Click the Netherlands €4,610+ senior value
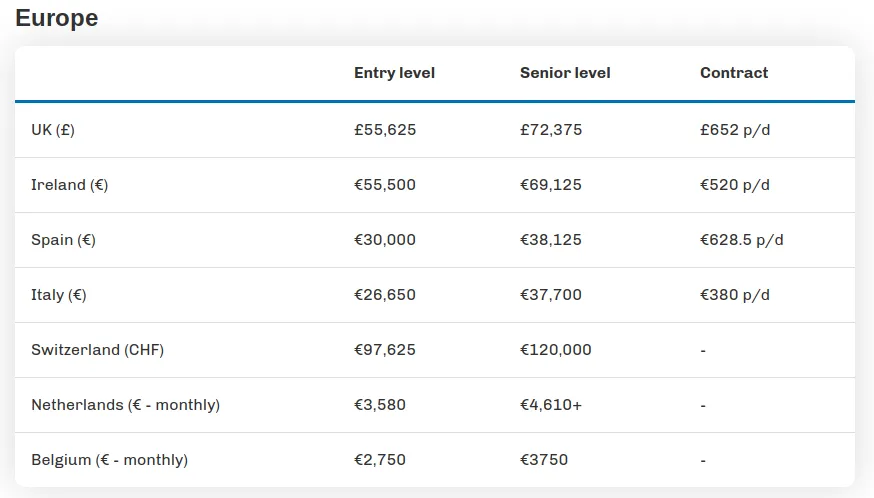The image size is (874, 498). click(x=551, y=405)
